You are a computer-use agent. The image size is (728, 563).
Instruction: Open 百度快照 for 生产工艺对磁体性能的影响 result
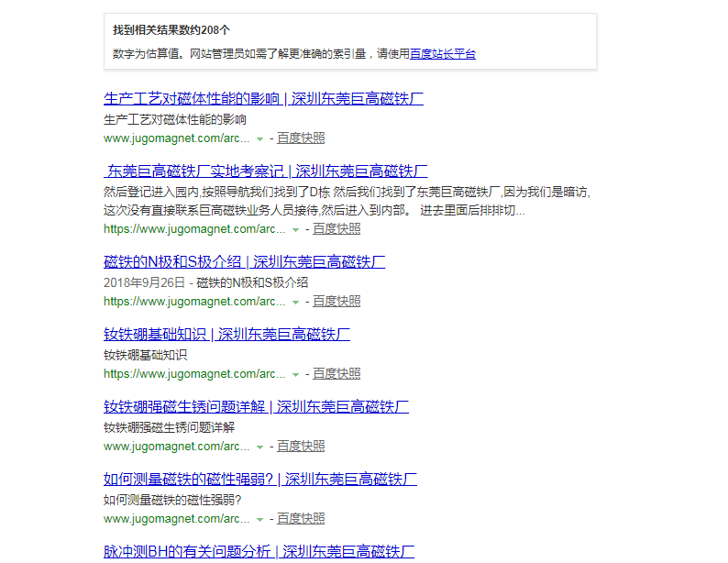pos(301,138)
